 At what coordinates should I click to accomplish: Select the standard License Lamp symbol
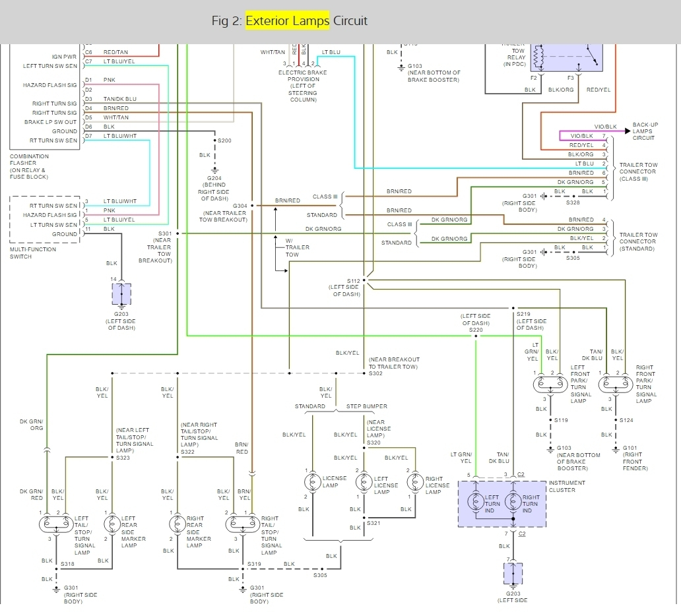pyautogui.click(x=313, y=482)
